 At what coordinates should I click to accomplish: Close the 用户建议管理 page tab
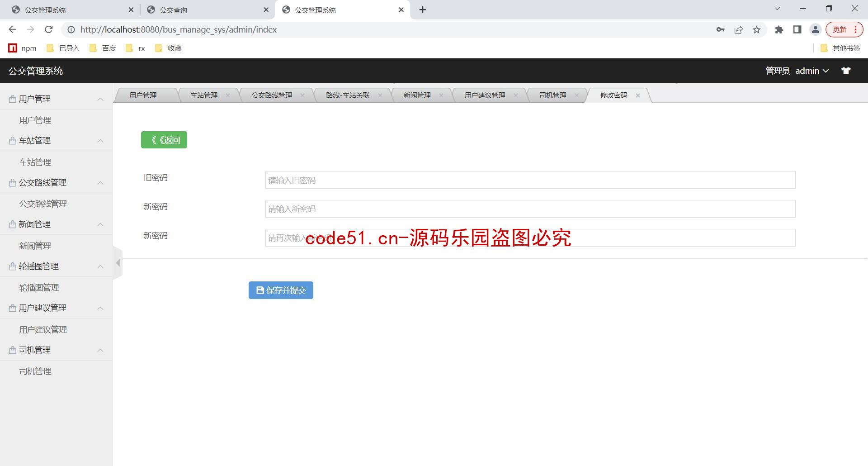[x=516, y=95]
